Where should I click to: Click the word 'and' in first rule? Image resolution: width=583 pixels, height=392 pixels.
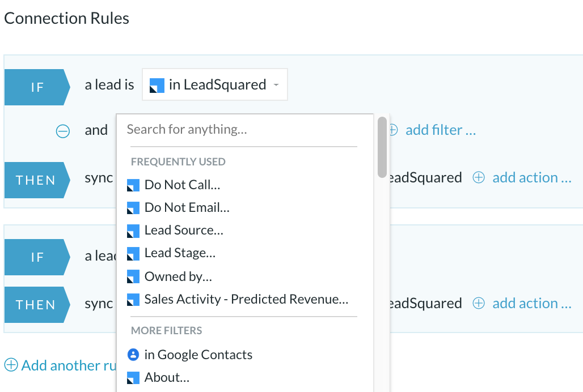96,130
